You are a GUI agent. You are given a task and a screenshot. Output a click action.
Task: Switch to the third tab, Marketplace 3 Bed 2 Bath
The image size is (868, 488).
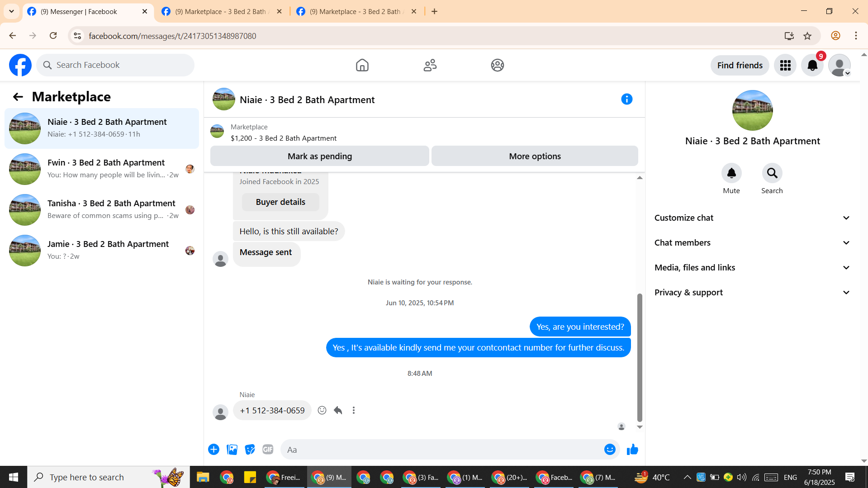357,11
